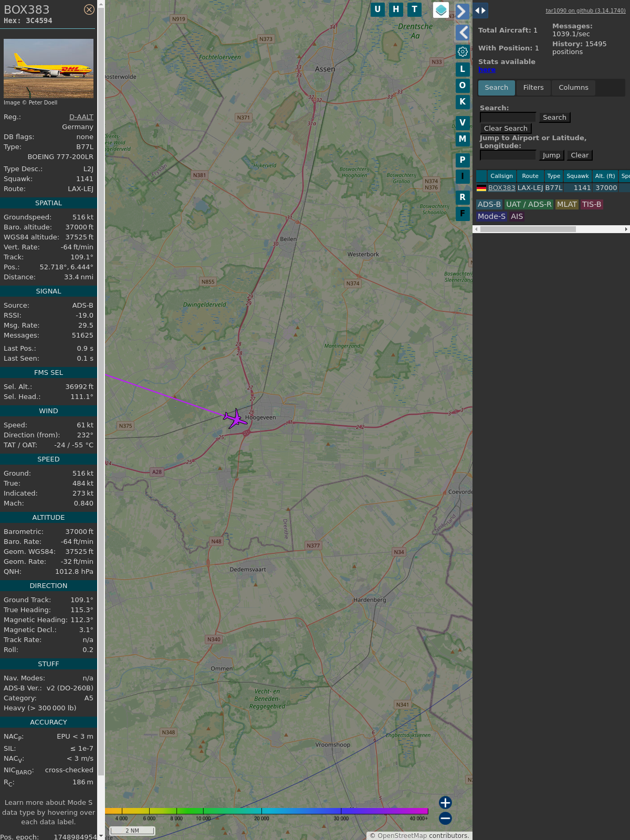Toggle the F map button
Viewport: 630px width, 840px height.
point(463,214)
